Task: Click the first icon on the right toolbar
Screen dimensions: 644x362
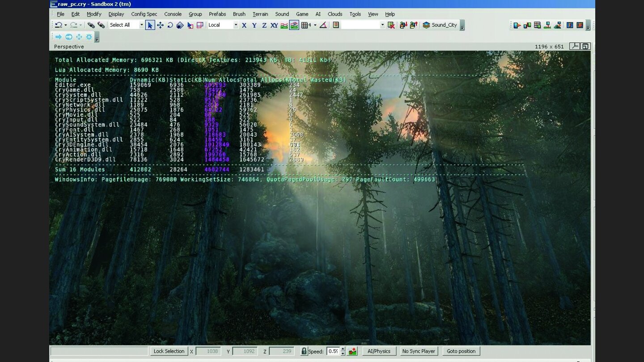Action: pos(517,25)
